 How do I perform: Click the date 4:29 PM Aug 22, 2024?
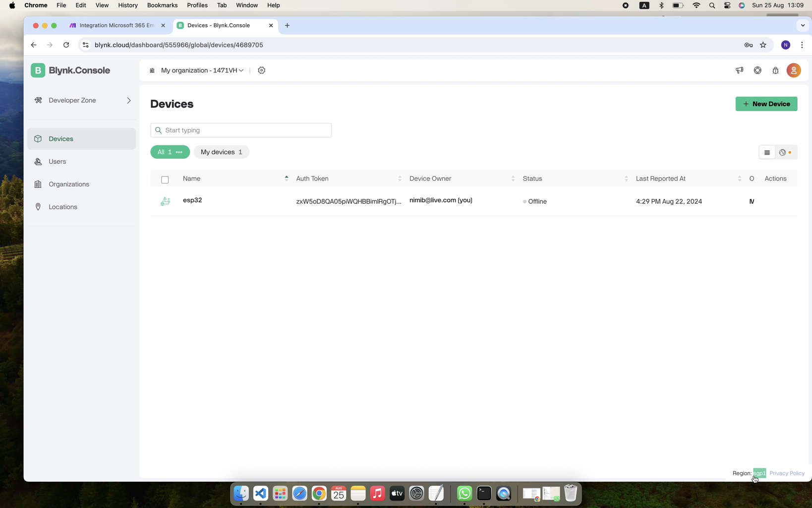[x=669, y=201]
